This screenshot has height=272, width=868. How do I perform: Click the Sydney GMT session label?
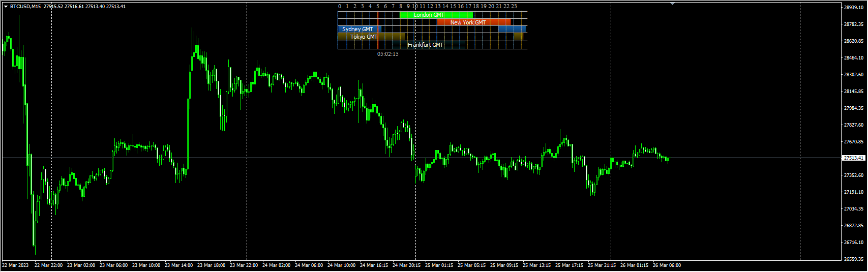point(358,29)
